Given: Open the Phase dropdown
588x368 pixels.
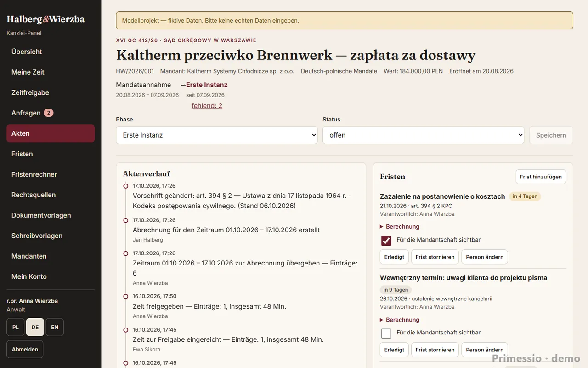Looking at the screenshot, I should click(217, 135).
